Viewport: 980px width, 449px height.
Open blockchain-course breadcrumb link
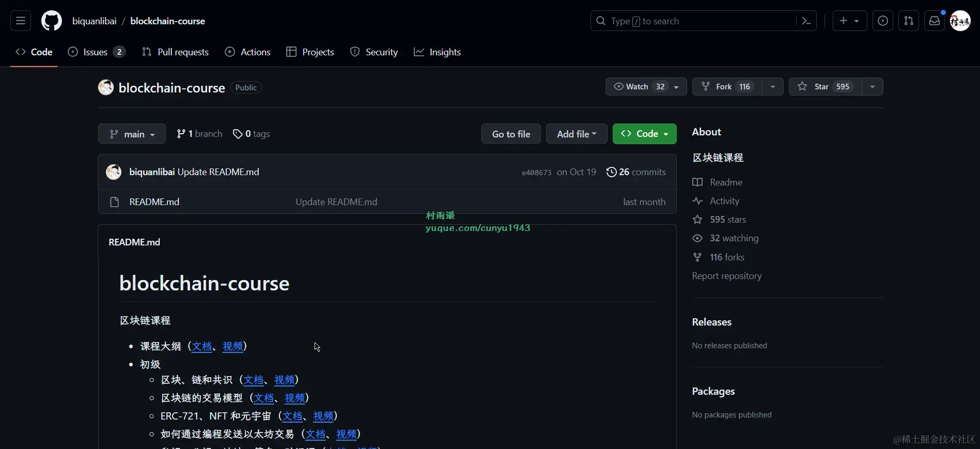point(167,21)
